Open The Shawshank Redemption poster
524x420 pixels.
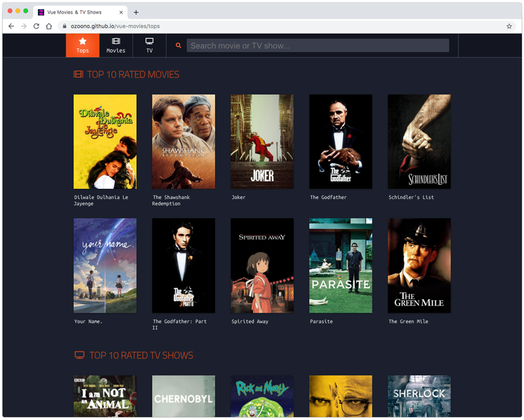pyautogui.click(x=183, y=141)
